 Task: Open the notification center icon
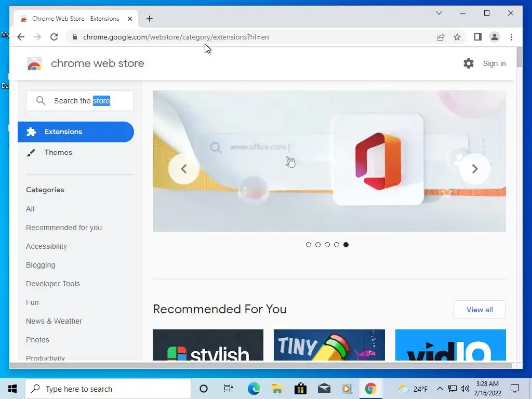click(515, 389)
